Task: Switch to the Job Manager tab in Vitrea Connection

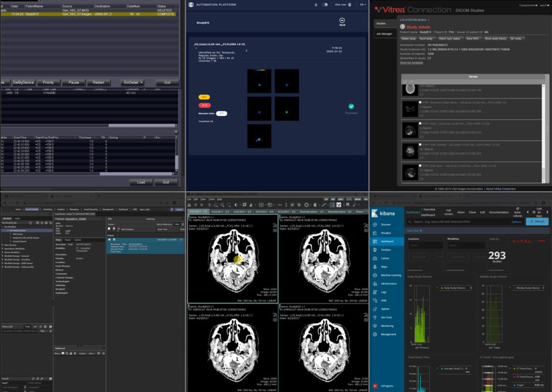Action: click(x=385, y=33)
